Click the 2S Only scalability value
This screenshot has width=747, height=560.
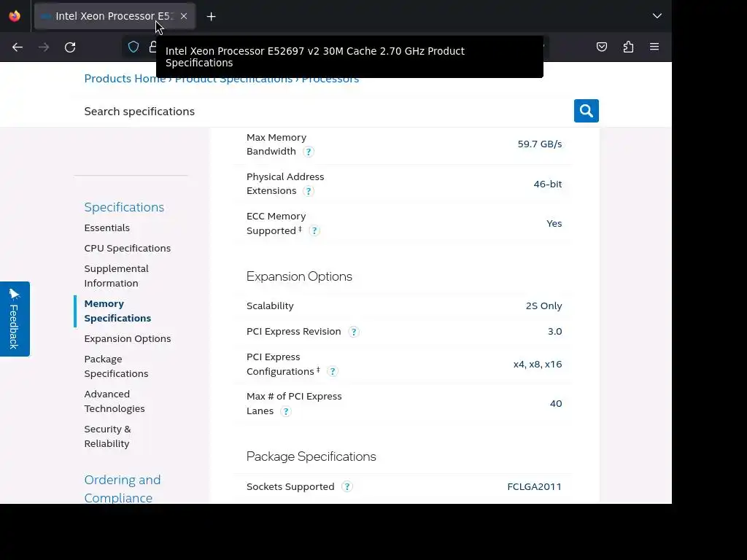coord(543,306)
